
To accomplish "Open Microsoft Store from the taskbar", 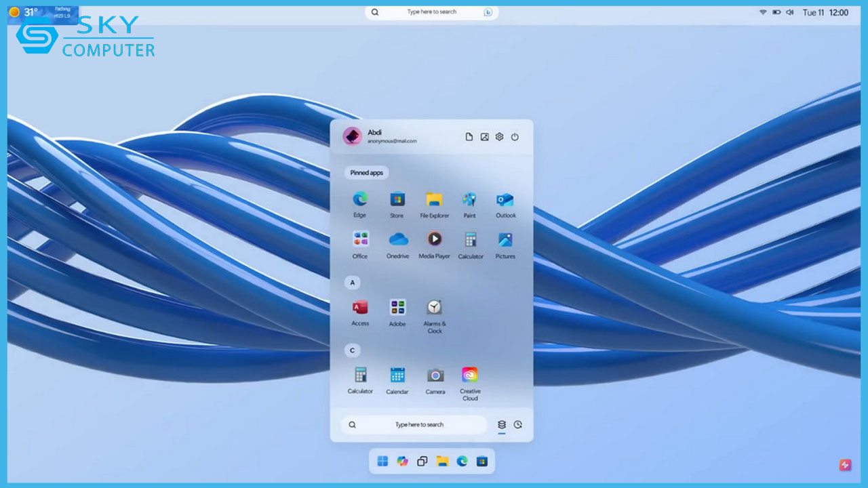I will [x=482, y=461].
